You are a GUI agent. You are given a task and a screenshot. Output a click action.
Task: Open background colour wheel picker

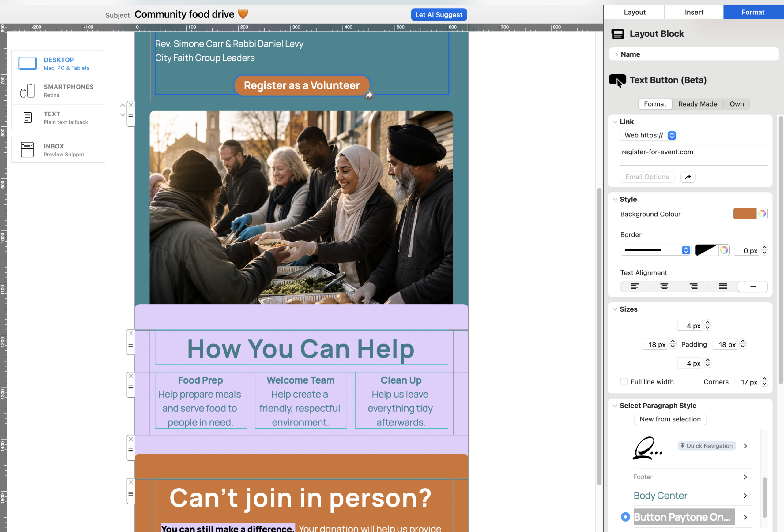[x=762, y=214]
